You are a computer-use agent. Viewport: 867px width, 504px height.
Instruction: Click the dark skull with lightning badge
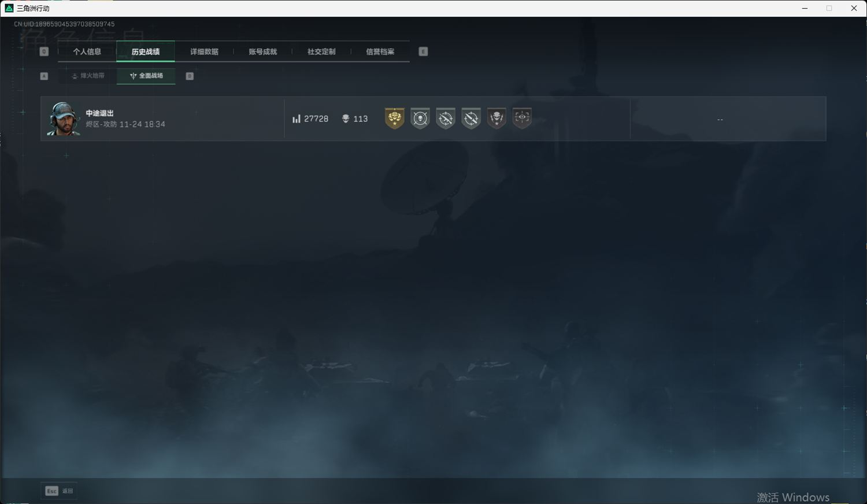[x=497, y=118]
